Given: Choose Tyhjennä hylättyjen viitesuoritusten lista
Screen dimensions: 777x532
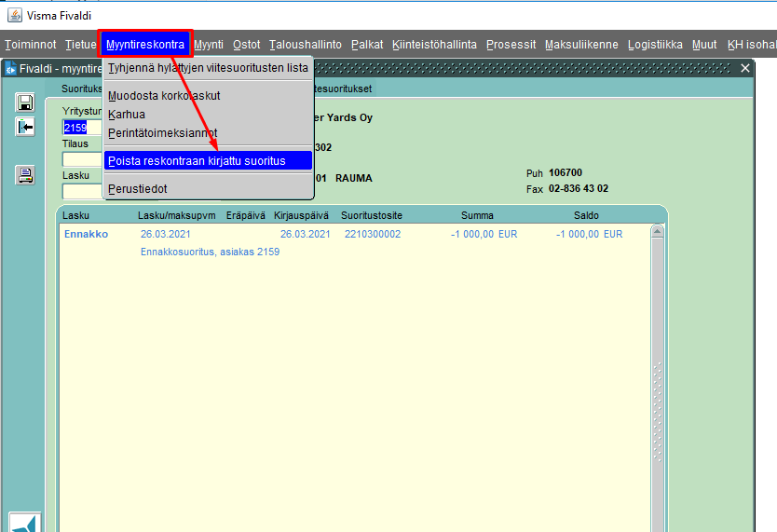Looking at the screenshot, I should pos(208,68).
